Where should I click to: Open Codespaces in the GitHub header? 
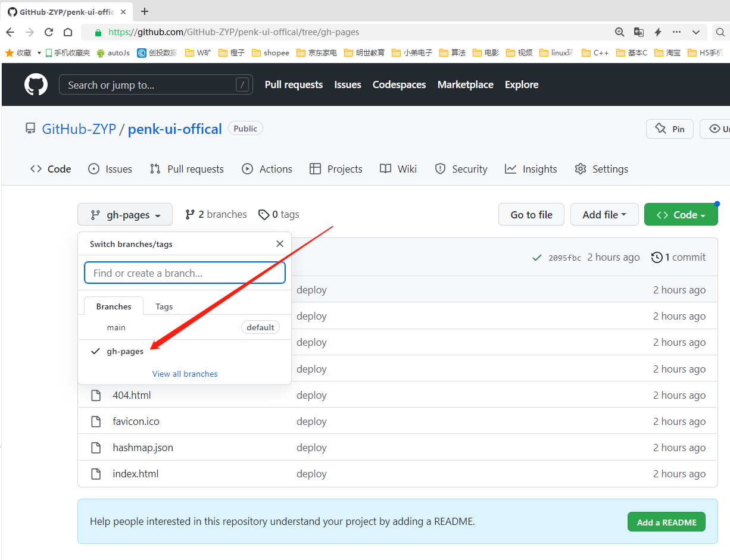coord(399,85)
